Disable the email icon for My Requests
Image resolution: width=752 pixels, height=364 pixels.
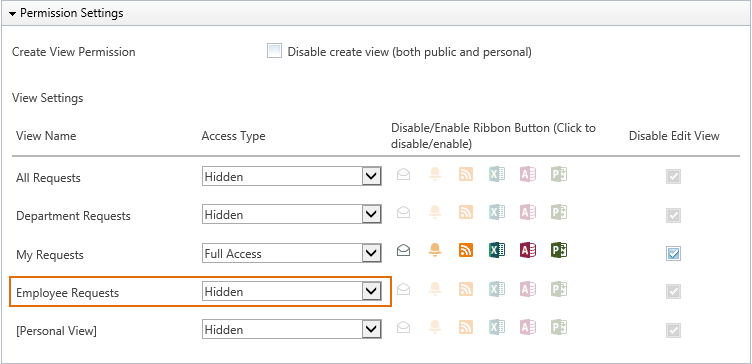coord(404,250)
